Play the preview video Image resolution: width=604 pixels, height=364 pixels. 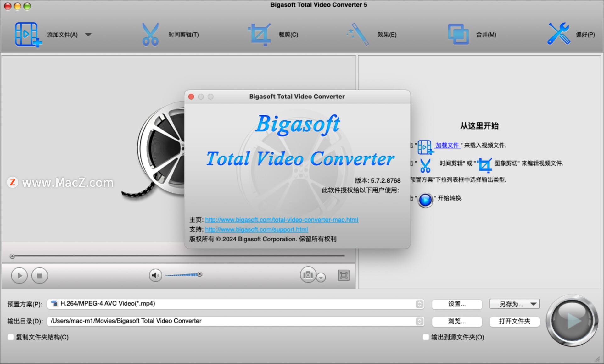[19, 276]
